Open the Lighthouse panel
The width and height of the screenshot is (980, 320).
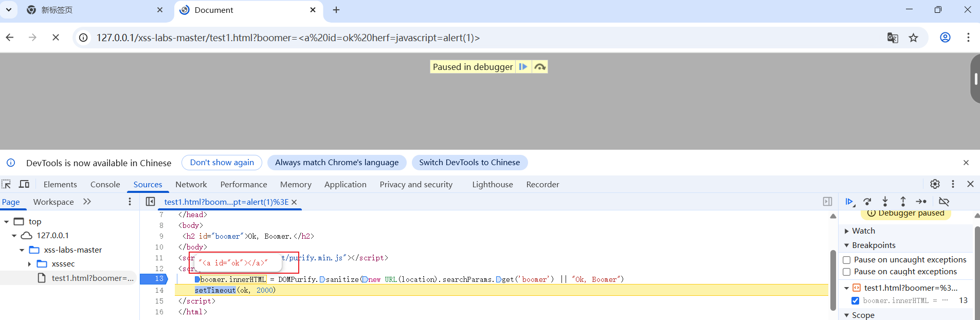pos(493,184)
